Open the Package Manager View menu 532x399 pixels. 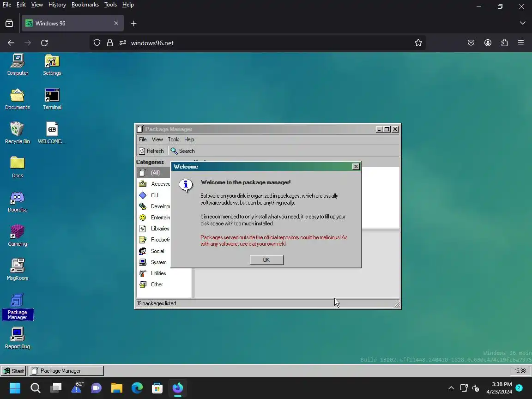157,139
